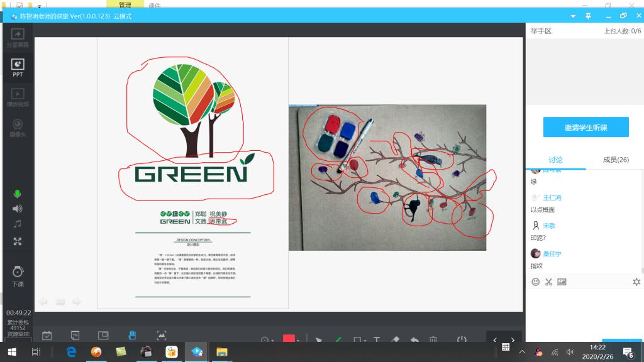The height and width of the screenshot is (362, 644).
Task: Open the PPT panel in sidebar
Action: 18,68
